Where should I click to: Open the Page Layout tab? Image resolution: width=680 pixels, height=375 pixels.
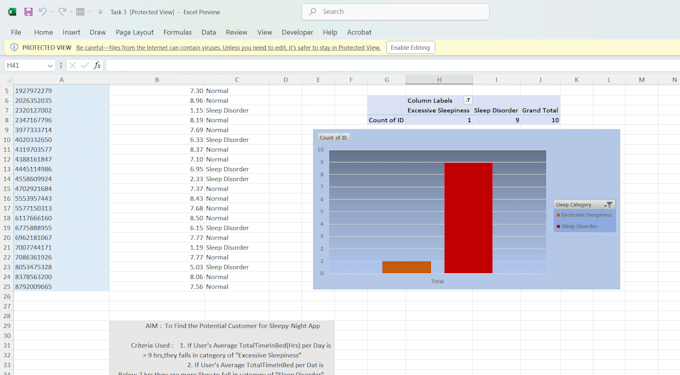pos(134,32)
